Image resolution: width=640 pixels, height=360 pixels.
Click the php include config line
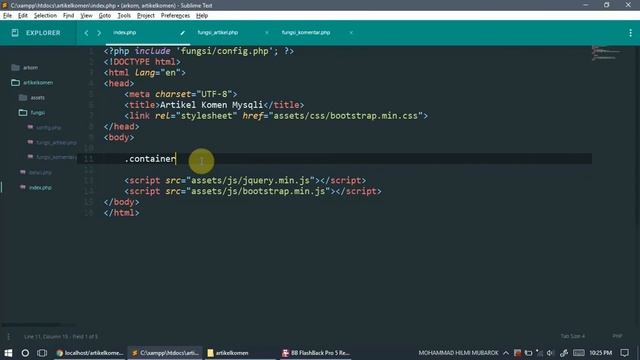[198, 51]
